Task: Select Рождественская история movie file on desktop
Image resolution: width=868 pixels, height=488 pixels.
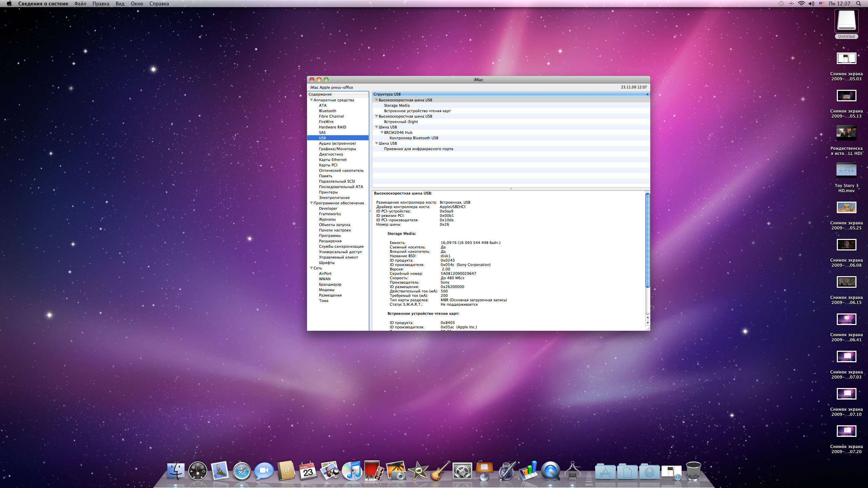Action: (x=846, y=141)
